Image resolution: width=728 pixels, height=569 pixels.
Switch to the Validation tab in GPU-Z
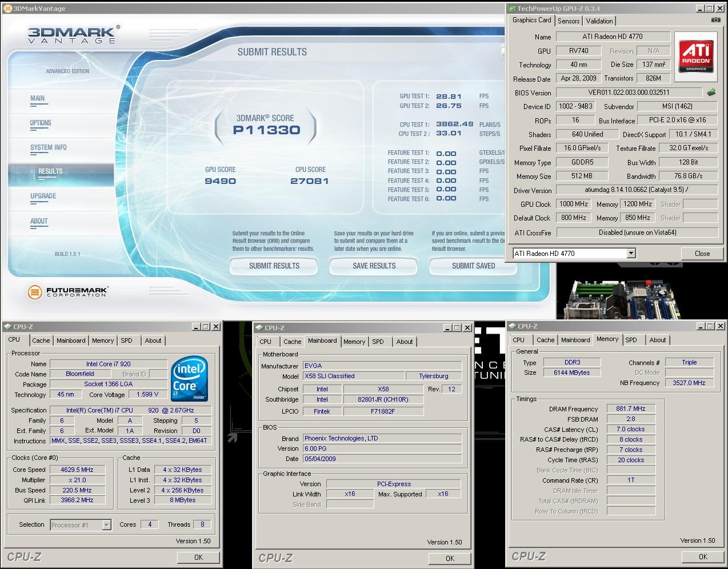[599, 21]
